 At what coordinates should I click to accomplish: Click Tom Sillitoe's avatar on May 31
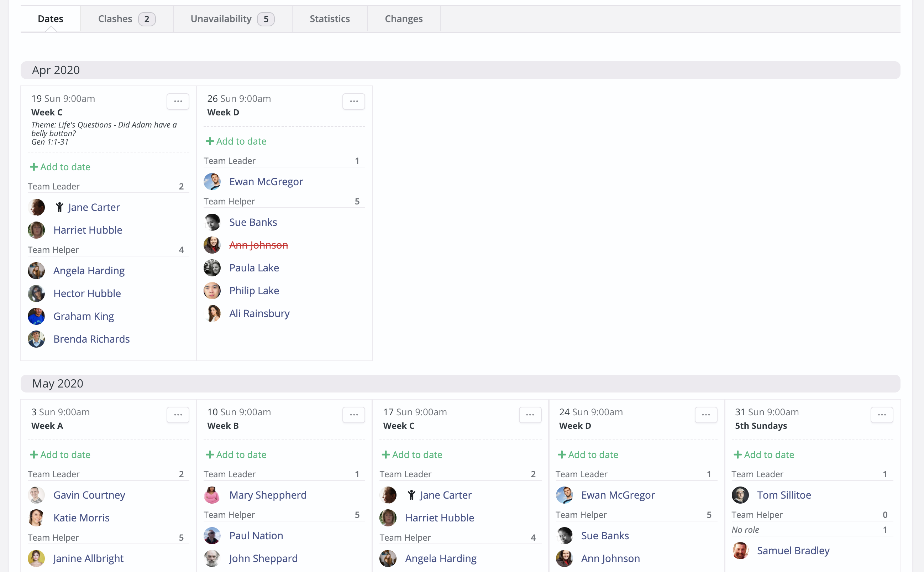(x=740, y=495)
